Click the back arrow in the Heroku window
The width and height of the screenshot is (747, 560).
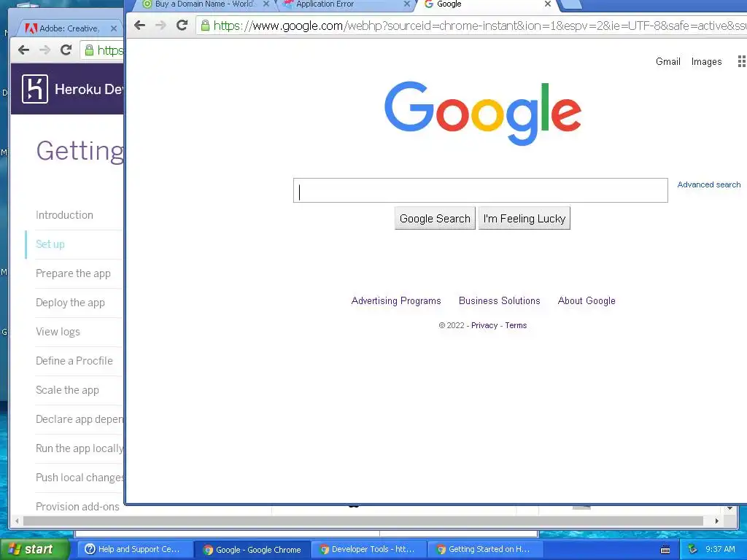coord(24,50)
